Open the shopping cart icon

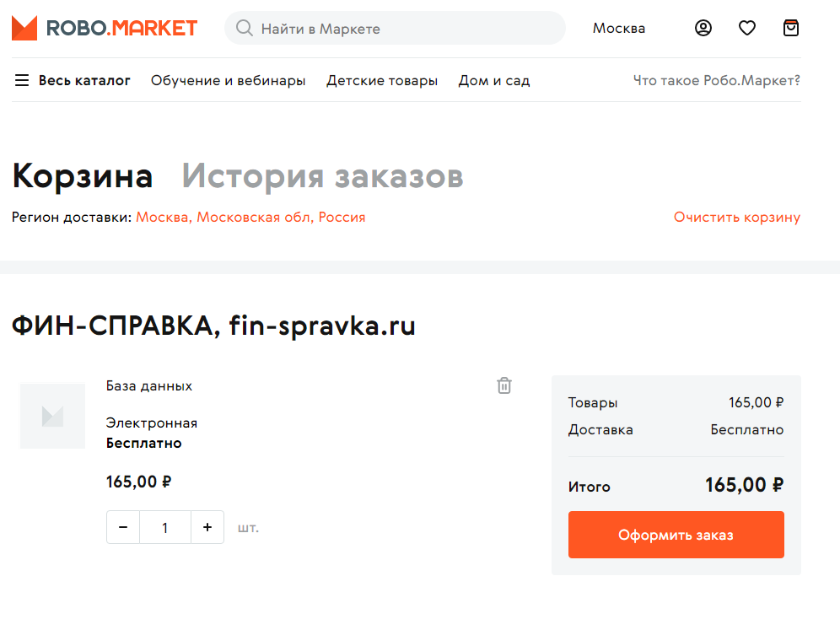(x=790, y=28)
